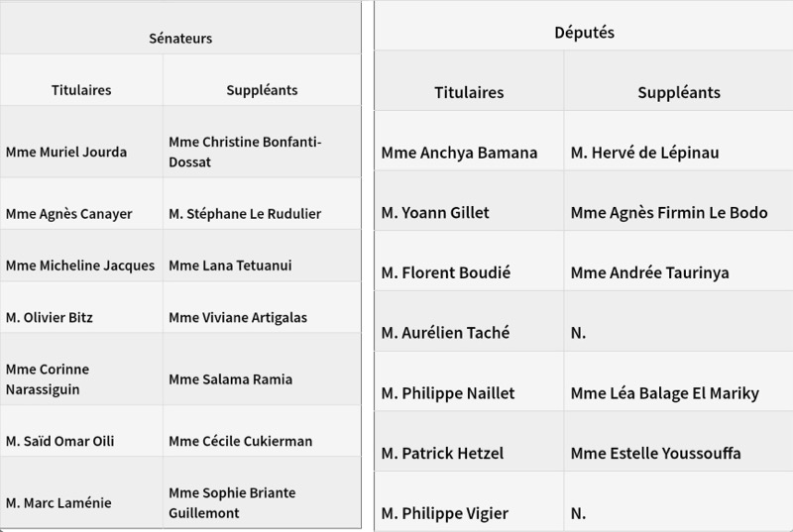Select M. Olivier Bitz in senators table
Image resolution: width=793 pixels, height=532 pixels.
tap(49, 318)
